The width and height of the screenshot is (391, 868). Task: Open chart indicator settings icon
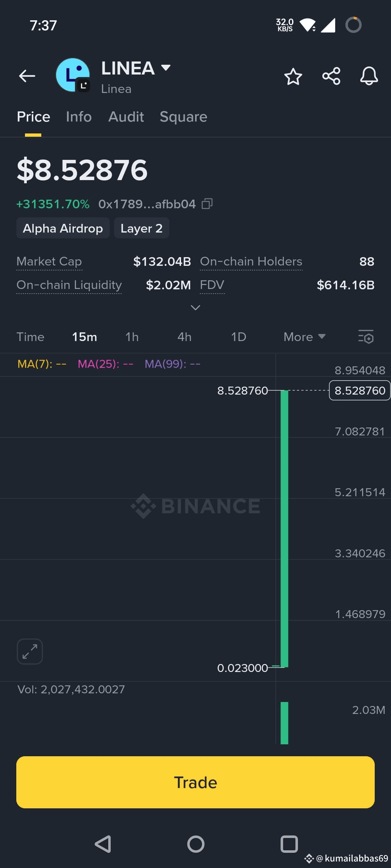(x=366, y=337)
